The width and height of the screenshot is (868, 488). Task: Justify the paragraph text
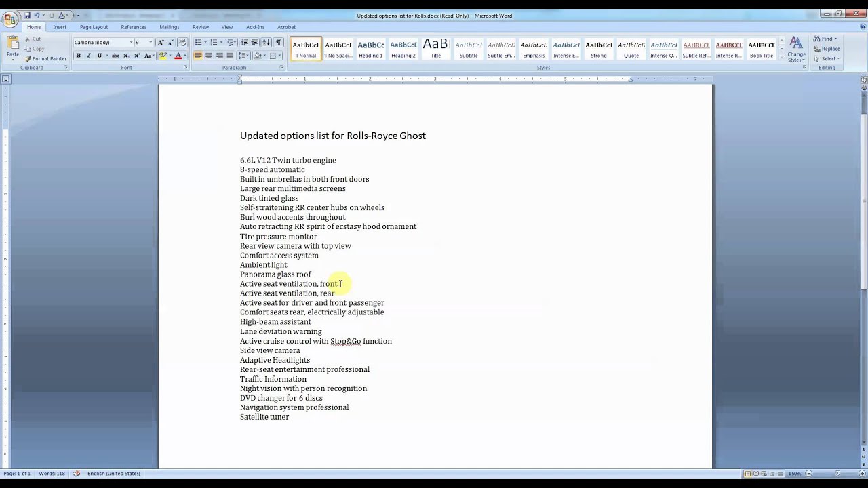[230, 56]
